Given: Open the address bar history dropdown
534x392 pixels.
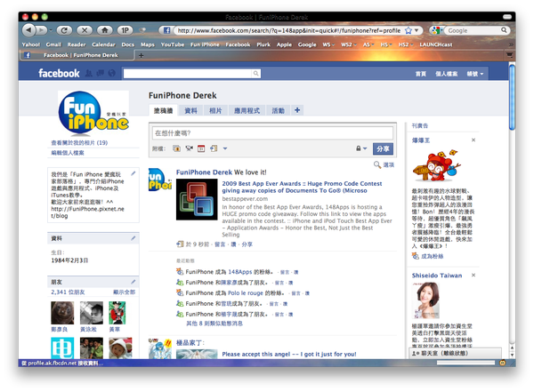Looking at the screenshot, I should click(x=417, y=30).
